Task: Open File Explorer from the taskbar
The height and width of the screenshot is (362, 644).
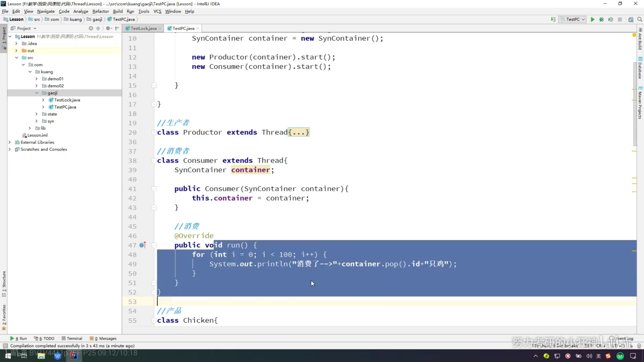Action: [41, 356]
